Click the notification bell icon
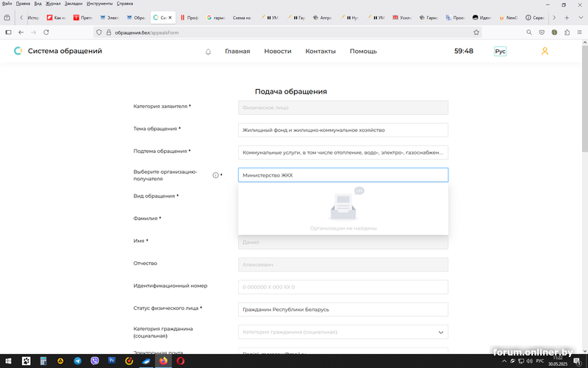 click(208, 52)
